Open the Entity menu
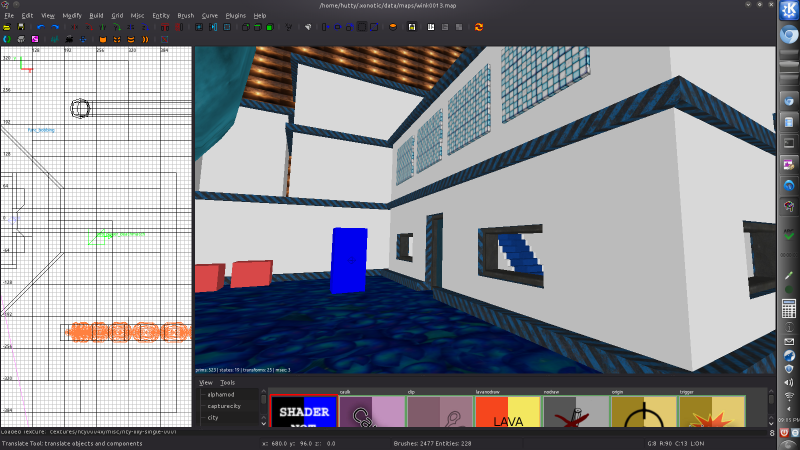This screenshot has height=450, width=800. (x=160, y=16)
